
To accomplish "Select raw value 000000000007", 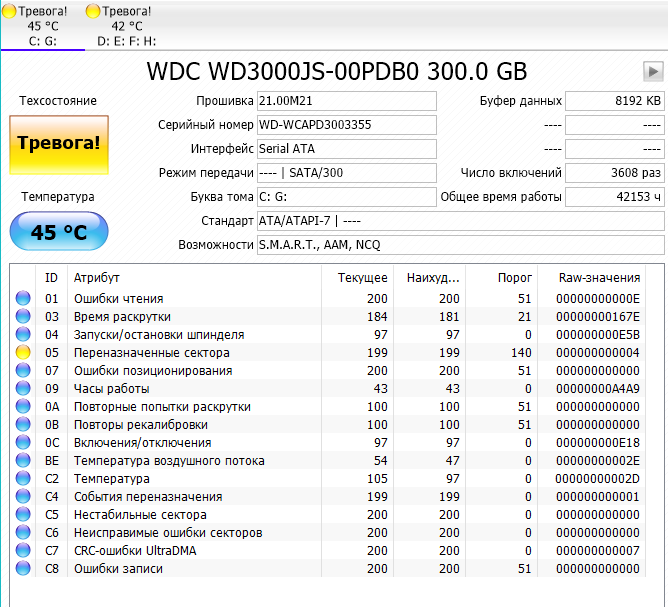I will click(598, 551).
